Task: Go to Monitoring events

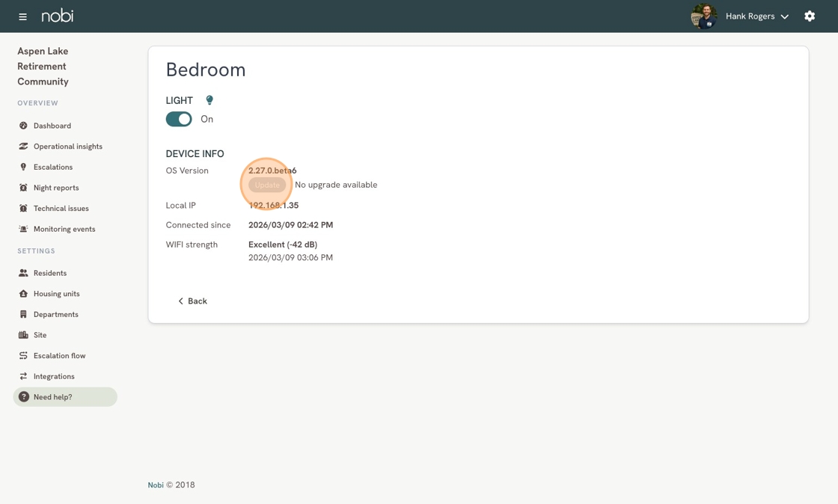Action: click(64, 229)
